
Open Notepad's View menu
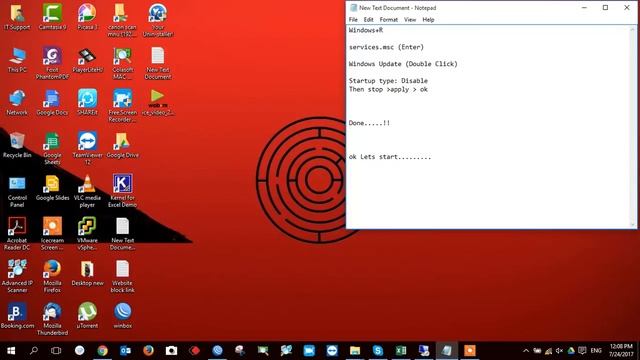coord(410,20)
